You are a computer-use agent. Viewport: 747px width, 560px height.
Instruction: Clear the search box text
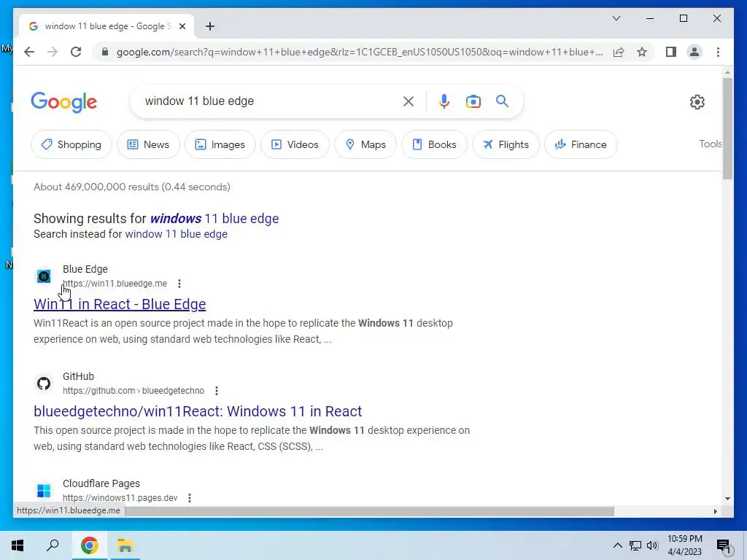click(x=409, y=101)
